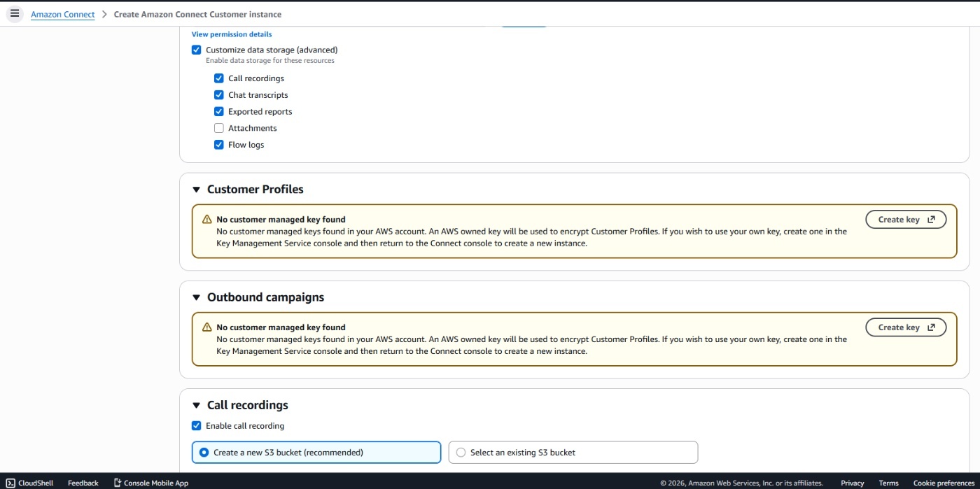Uncheck the Flow logs checkbox

coord(219,145)
